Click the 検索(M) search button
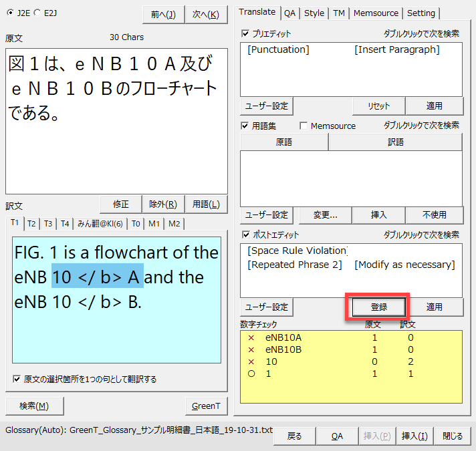 (33, 406)
